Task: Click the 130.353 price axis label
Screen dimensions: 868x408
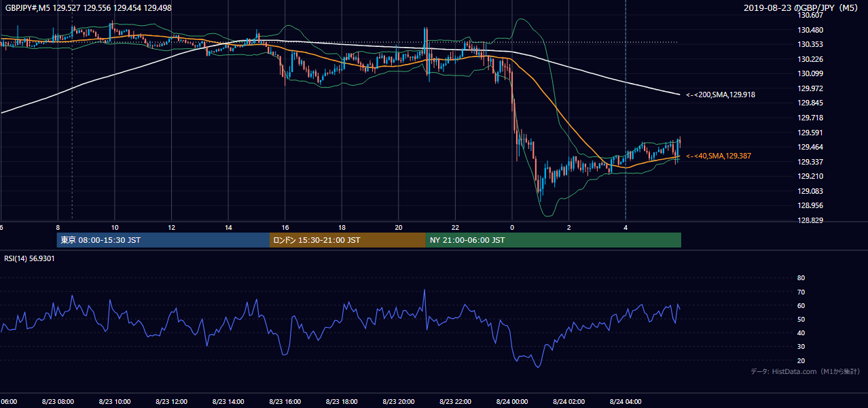Action: tap(810, 44)
